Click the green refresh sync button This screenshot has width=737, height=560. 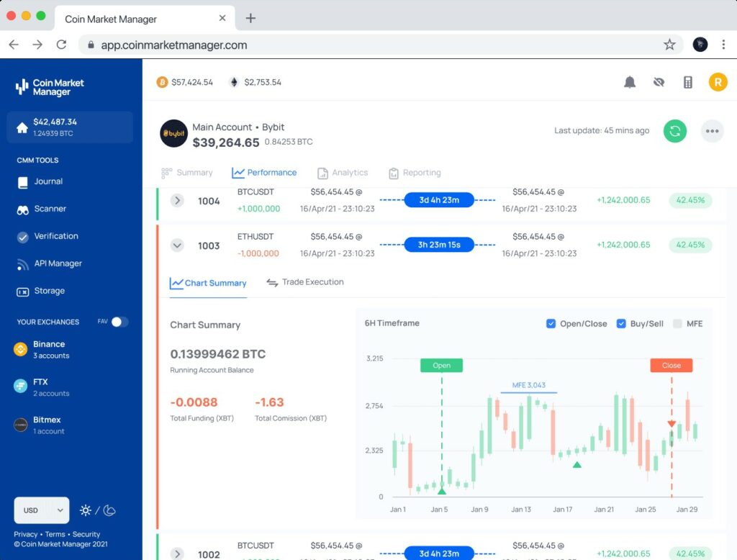675,131
